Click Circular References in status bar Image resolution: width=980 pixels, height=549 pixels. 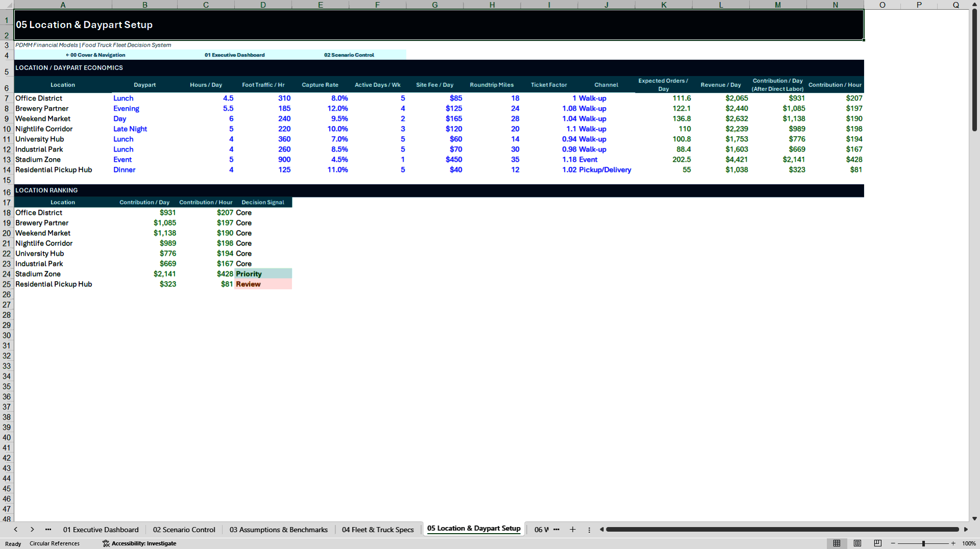[x=55, y=543]
